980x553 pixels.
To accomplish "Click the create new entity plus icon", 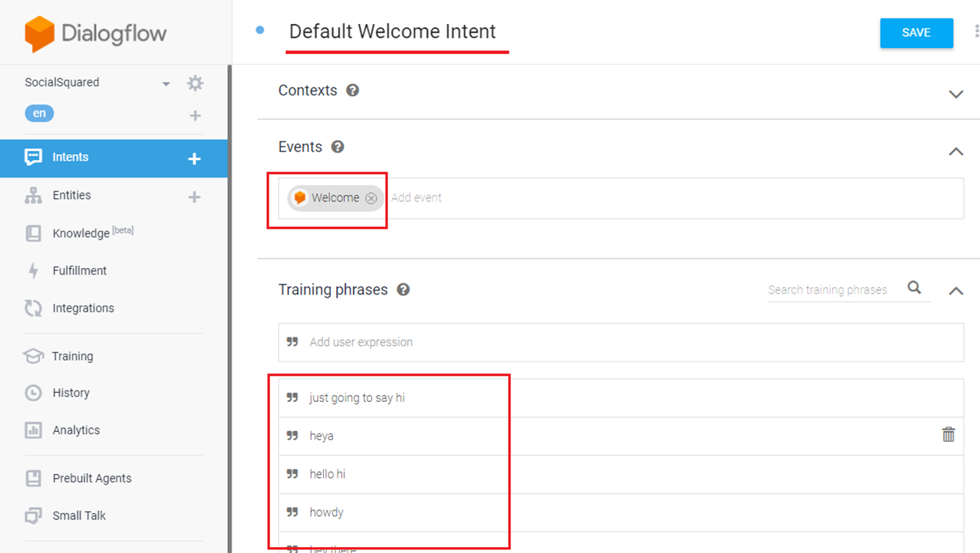I will [x=195, y=197].
